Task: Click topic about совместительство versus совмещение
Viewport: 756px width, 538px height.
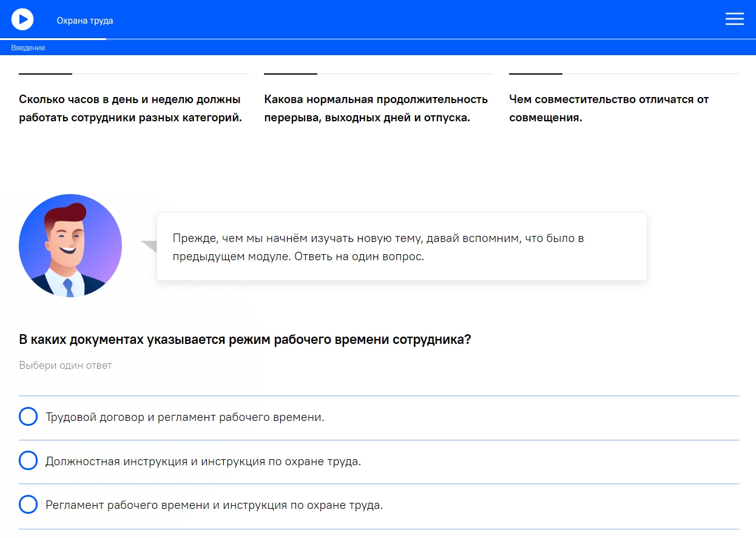Action: (609, 109)
